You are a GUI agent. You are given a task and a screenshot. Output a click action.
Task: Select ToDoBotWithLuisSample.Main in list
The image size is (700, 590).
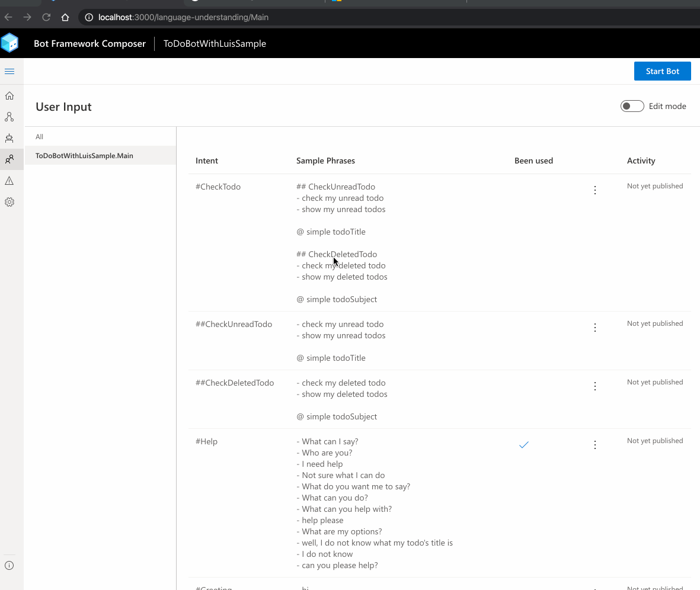coord(100,156)
